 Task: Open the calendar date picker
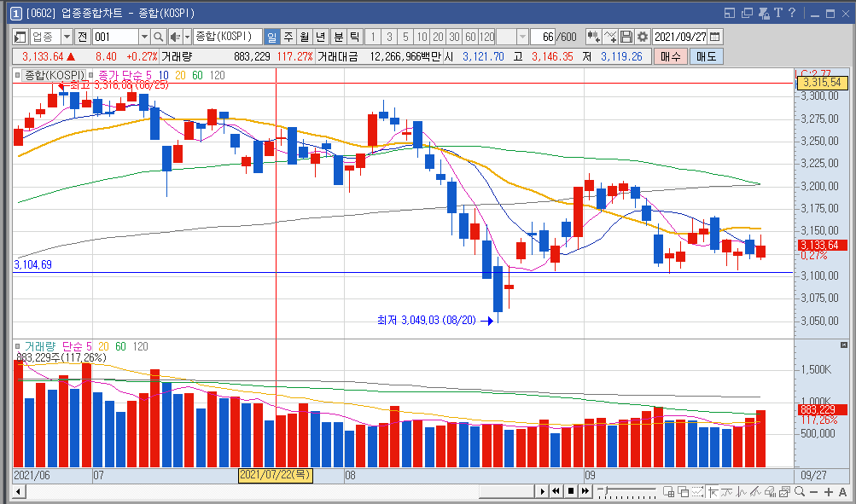[x=714, y=37]
